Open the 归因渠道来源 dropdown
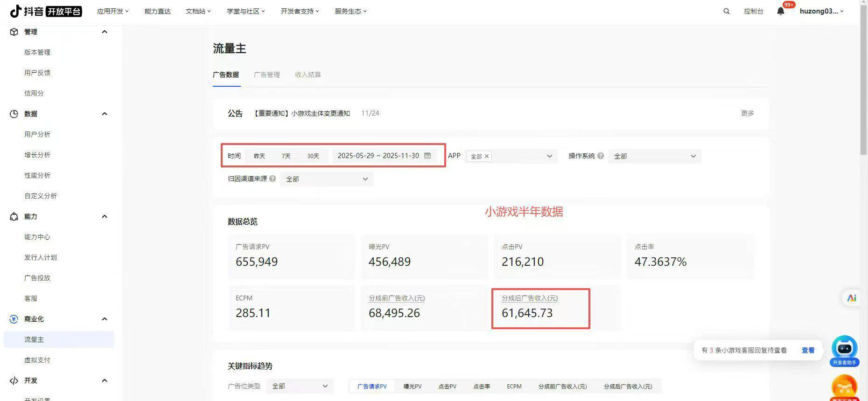868x401 pixels. [x=327, y=179]
